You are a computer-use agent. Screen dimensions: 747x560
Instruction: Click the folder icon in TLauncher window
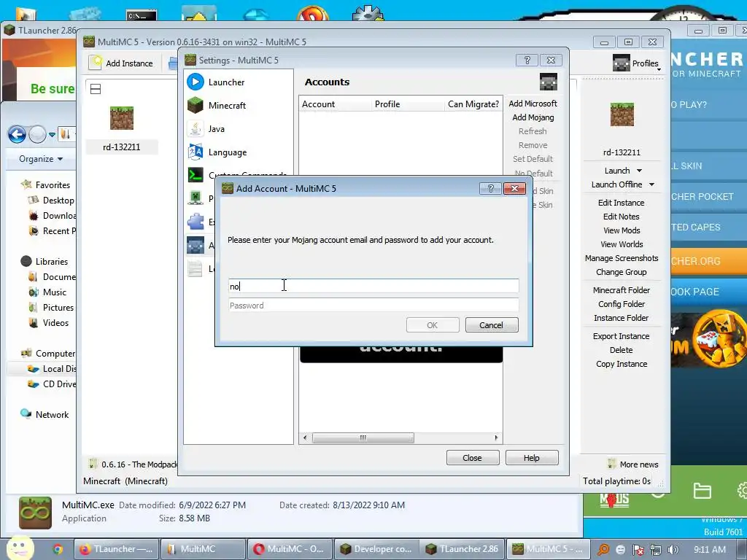(x=702, y=491)
